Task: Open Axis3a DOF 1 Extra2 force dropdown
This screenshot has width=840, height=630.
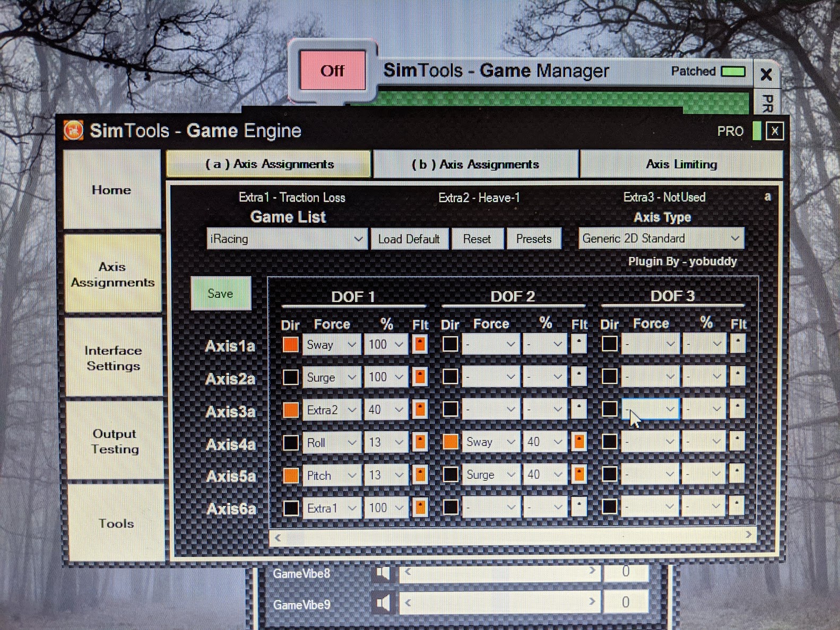Action: click(332, 410)
